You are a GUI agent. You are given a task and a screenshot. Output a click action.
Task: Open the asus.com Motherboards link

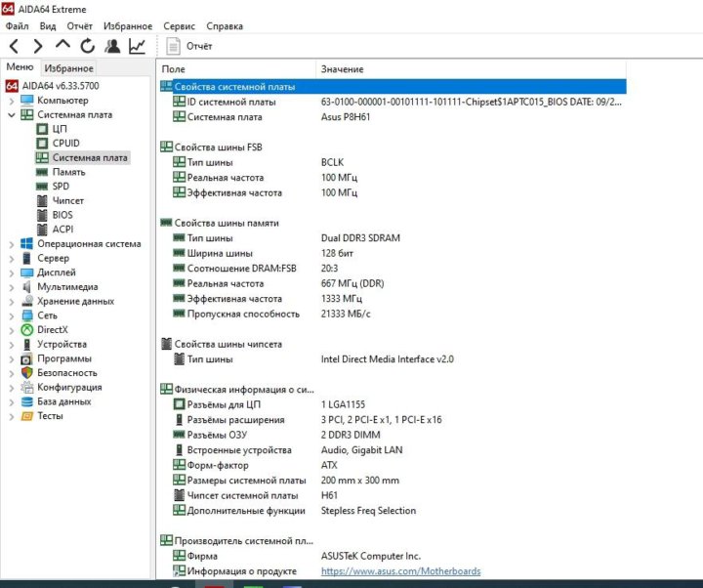400,571
